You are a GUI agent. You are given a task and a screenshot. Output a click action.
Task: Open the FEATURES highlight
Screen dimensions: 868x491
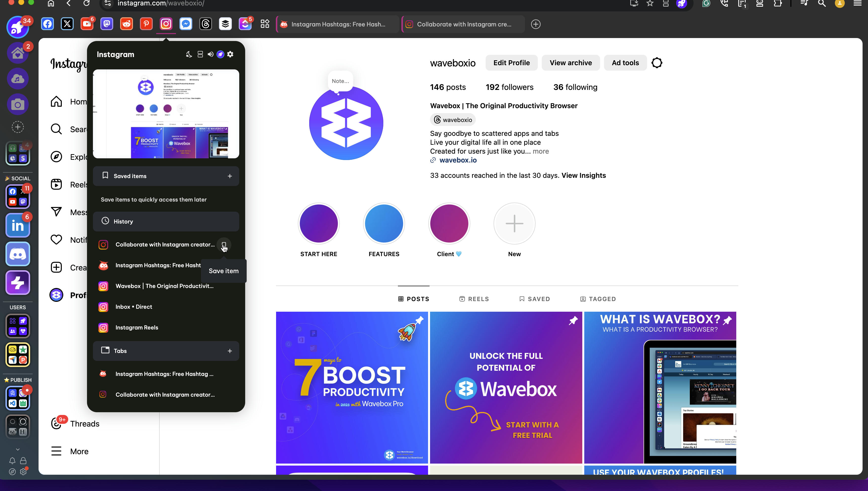point(384,224)
